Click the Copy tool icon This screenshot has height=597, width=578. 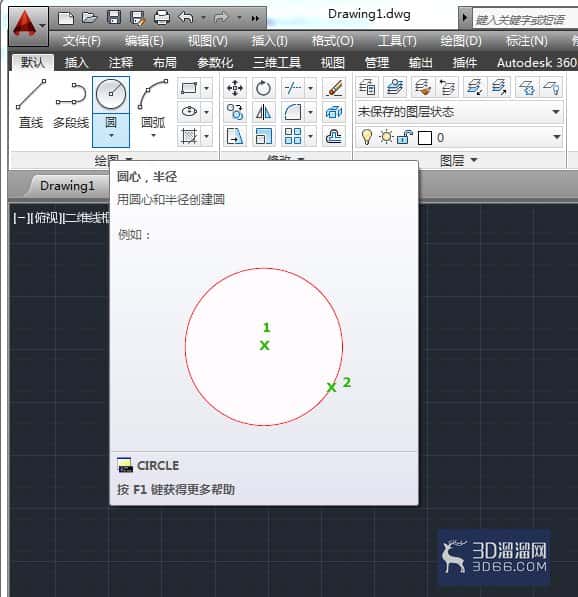[x=235, y=112]
